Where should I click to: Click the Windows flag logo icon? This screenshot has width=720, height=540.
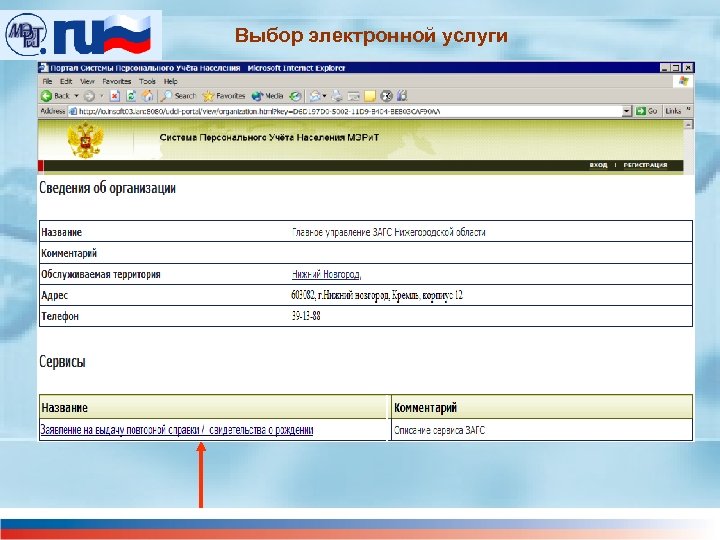[x=683, y=81]
